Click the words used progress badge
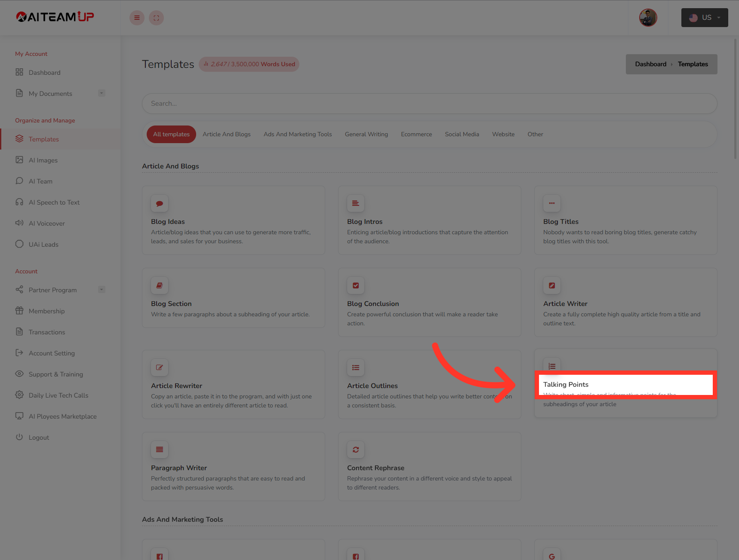739x560 pixels. pyautogui.click(x=249, y=64)
